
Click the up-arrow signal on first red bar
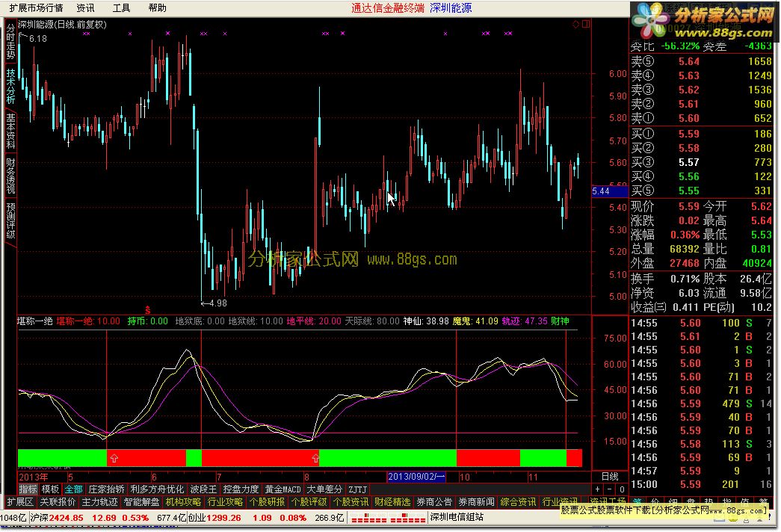tap(114, 458)
